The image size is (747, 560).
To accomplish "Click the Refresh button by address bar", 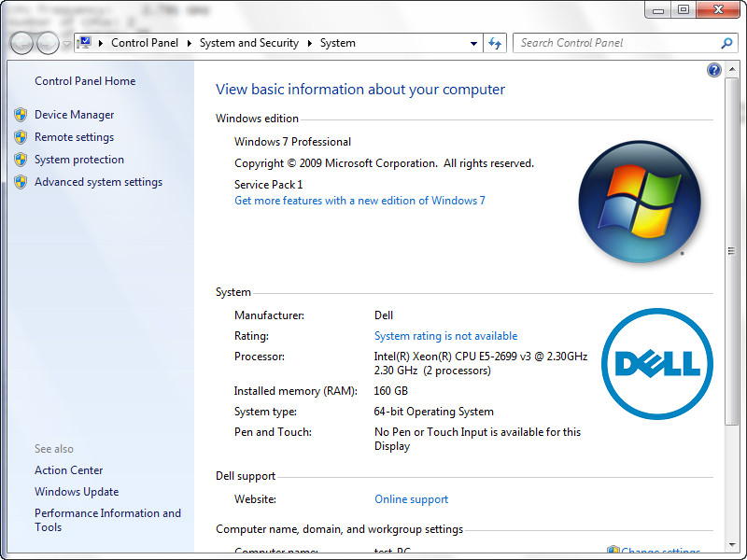I will click(x=495, y=43).
